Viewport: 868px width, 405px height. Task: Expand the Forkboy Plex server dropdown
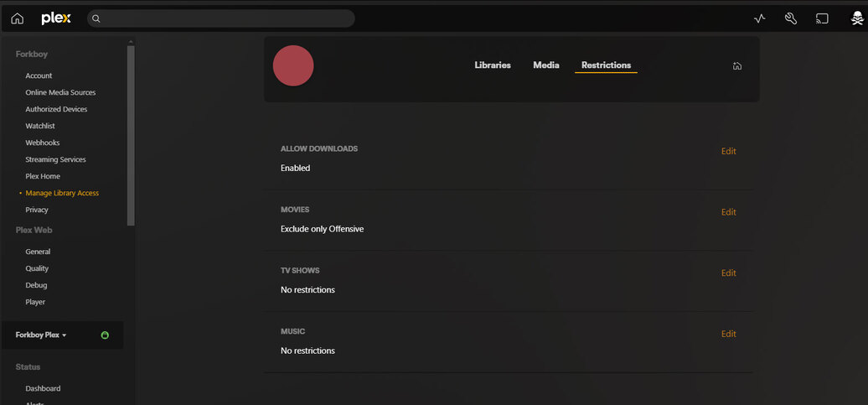tap(41, 335)
